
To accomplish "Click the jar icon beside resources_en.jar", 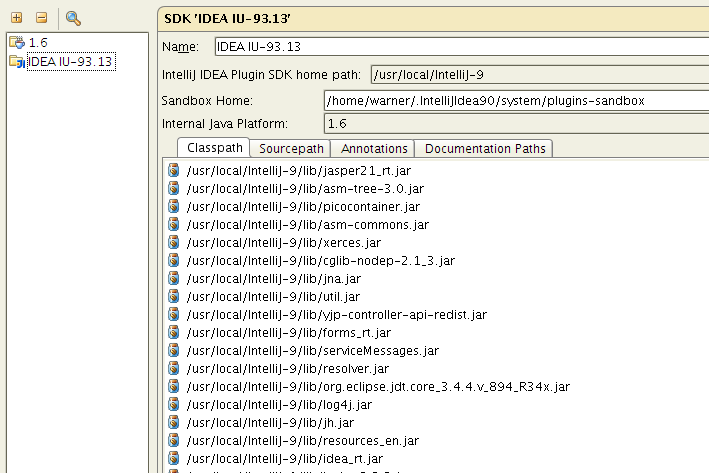I will [x=174, y=440].
